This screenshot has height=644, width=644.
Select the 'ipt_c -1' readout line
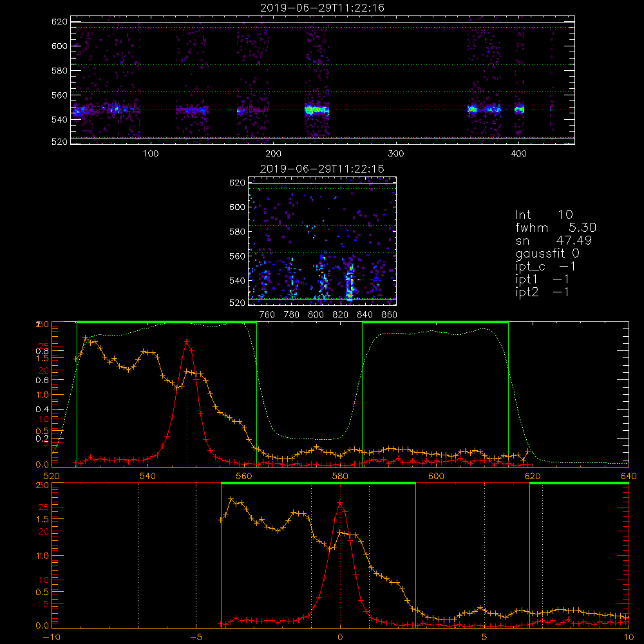pyautogui.click(x=545, y=267)
